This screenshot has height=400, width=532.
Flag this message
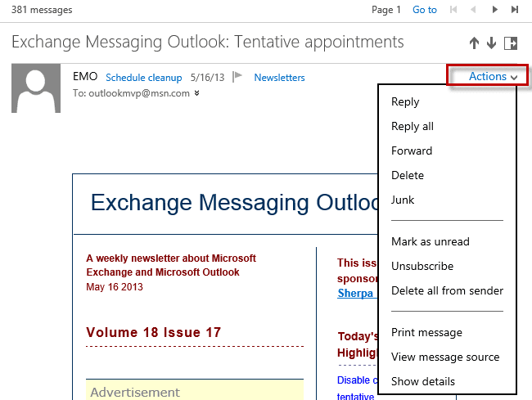[x=237, y=77]
